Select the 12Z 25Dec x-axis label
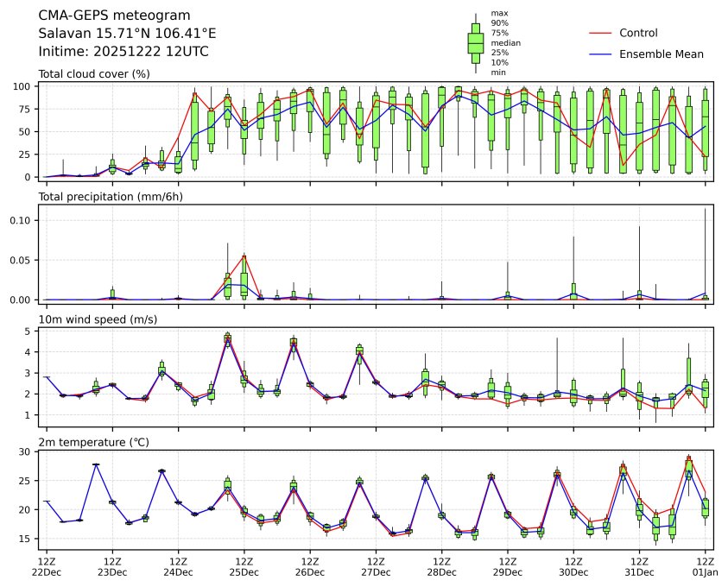Screen dimensions: 728x587 coord(244,566)
